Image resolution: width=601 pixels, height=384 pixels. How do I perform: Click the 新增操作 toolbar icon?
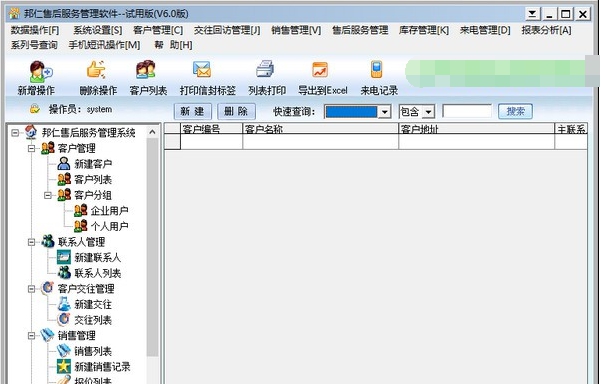coord(41,72)
